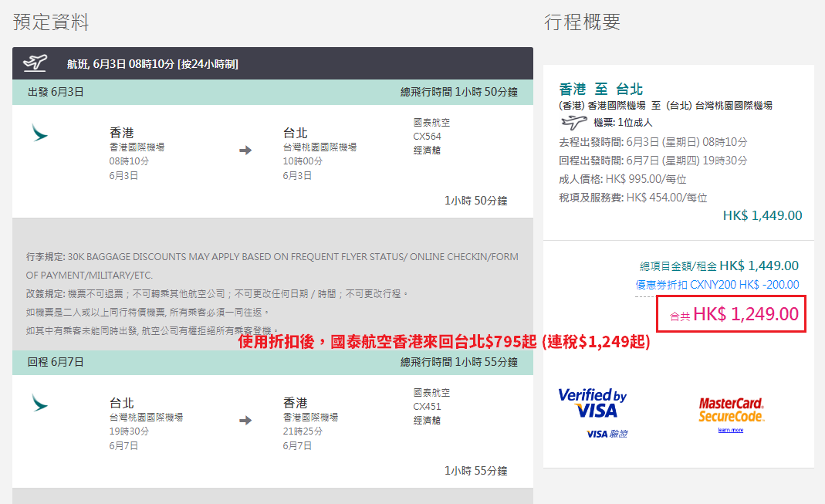Click the airplane icon next to 機票: 1位成人

pyautogui.click(x=574, y=123)
